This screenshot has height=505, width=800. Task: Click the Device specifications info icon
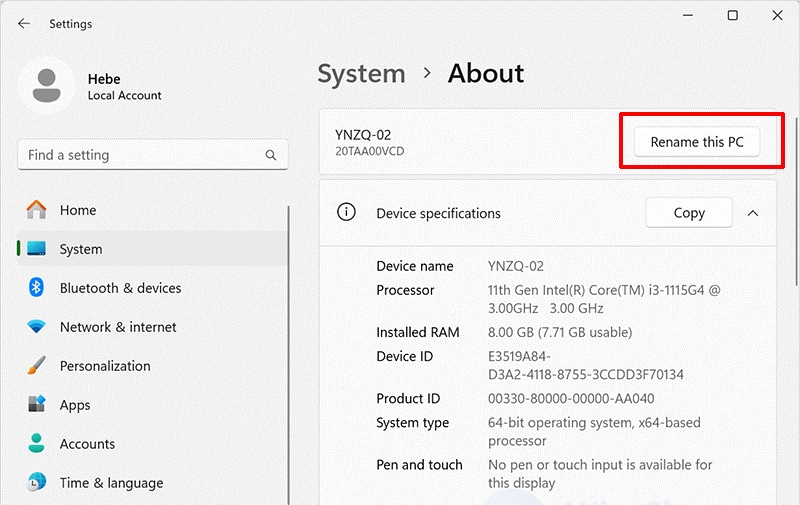[x=346, y=212]
